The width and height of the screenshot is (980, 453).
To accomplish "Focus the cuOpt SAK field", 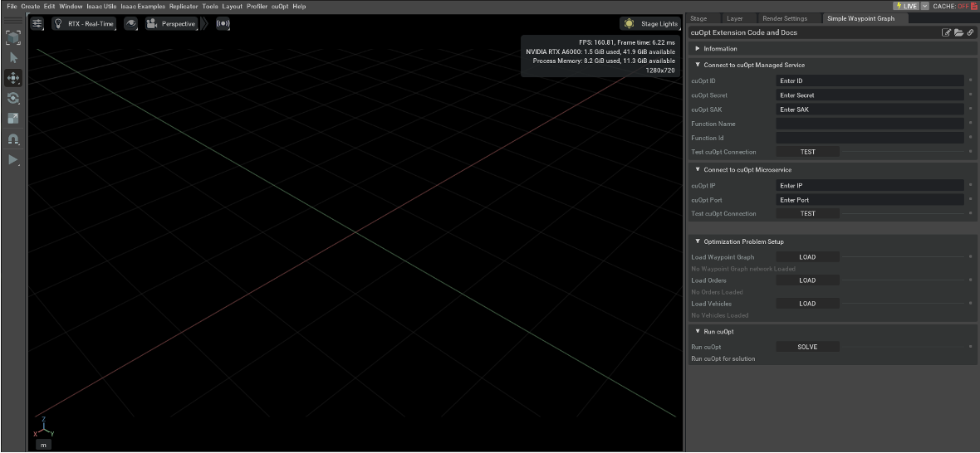I will [870, 110].
